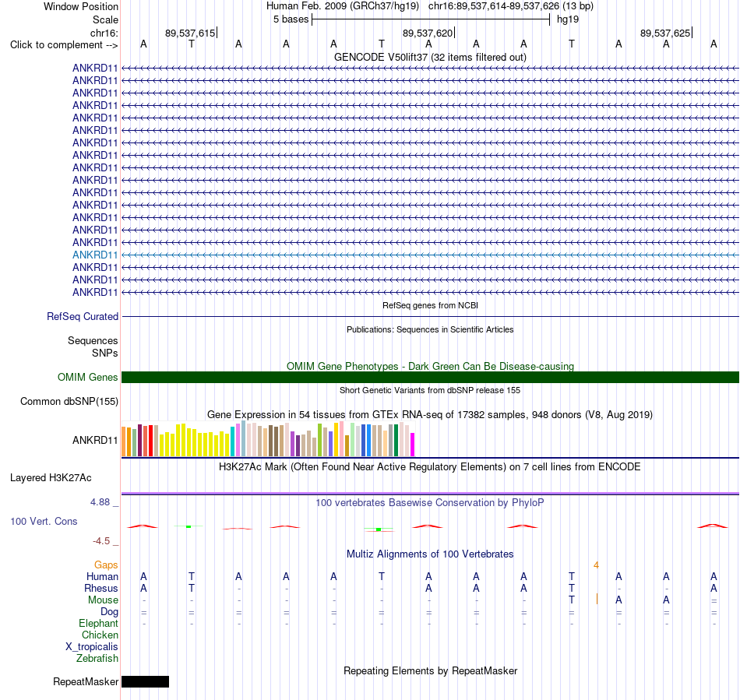Click the RepeatMasker track label

86,681
